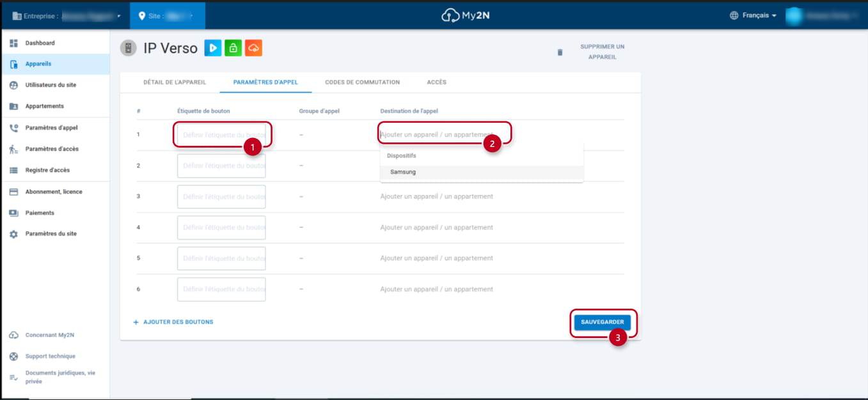Click the Utilisateurs du site icon
The image size is (868, 400).
click(13, 85)
